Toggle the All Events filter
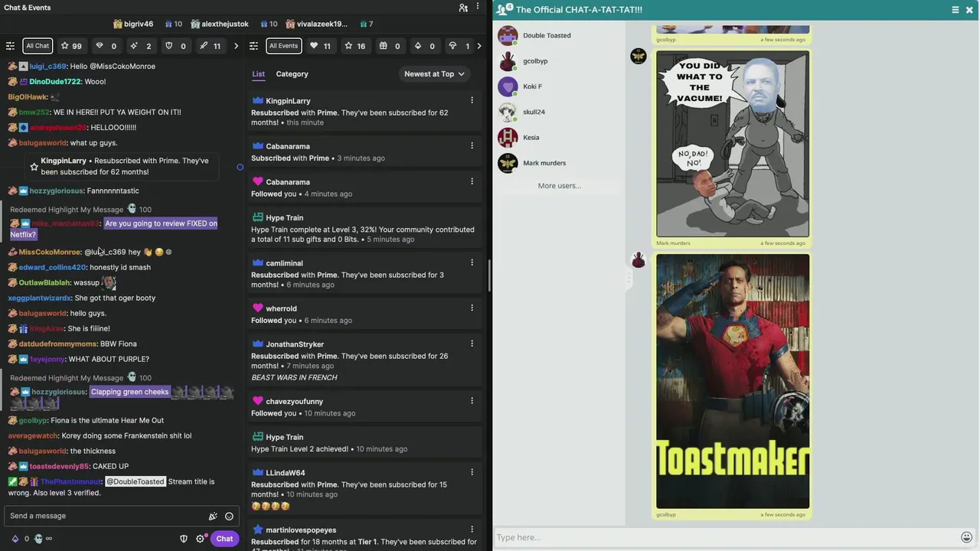This screenshot has height=551, width=980. tap(283, 46)
